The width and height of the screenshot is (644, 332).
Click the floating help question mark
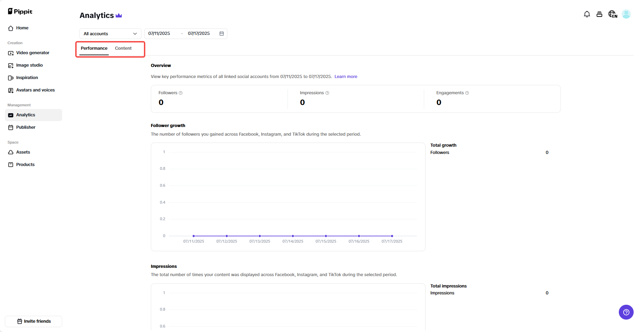(626, 312)
